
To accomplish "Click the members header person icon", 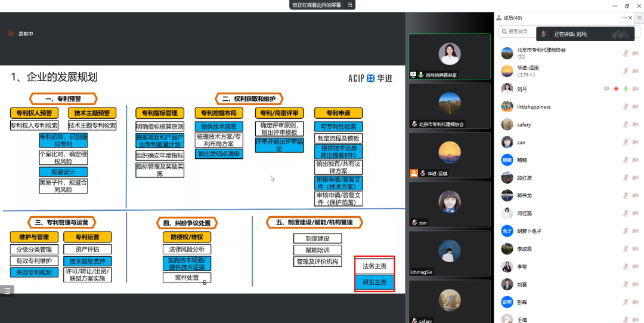I will point(499,18).
